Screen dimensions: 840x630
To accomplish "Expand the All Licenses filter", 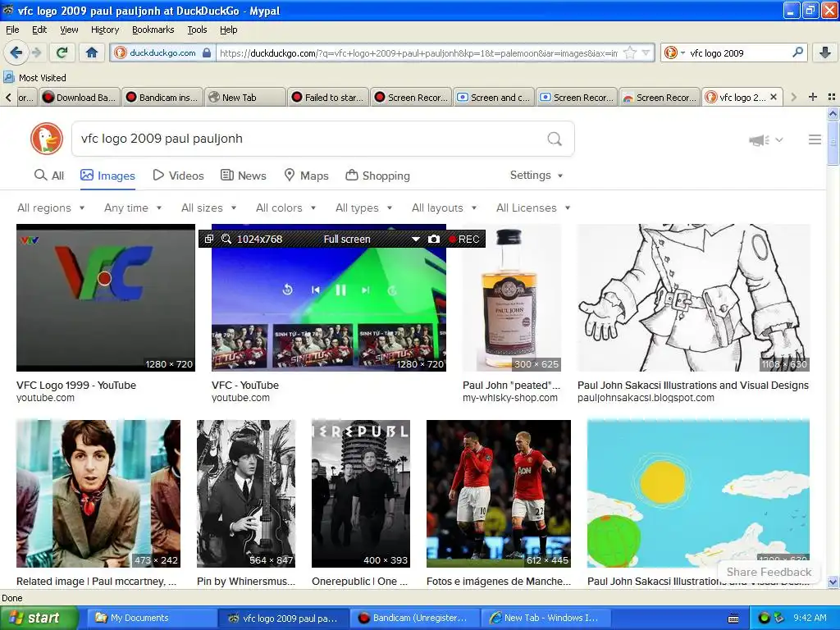I will [x=533, y=208].
